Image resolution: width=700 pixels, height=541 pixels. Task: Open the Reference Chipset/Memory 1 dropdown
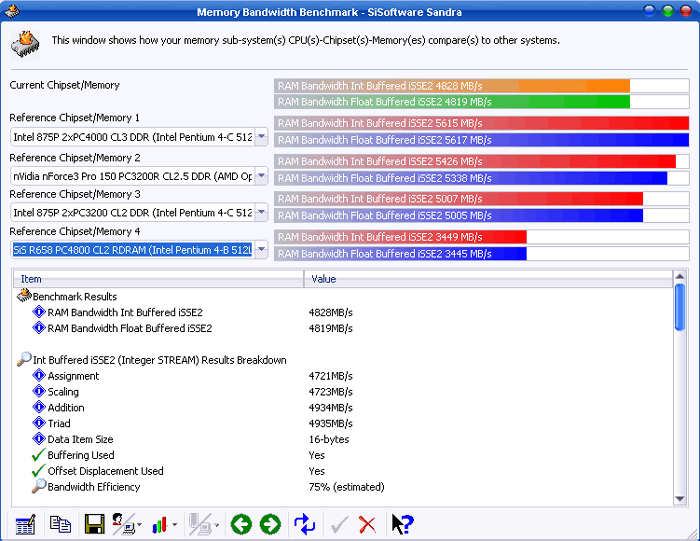tap(262, 137)
